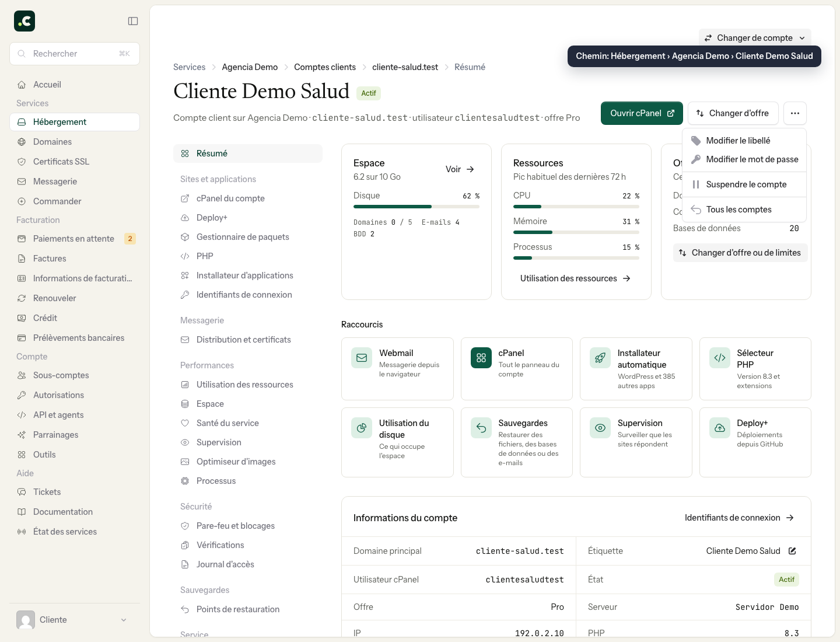This screenshot has height=642, width=840.
Task: Open Sous-comptes in the sidebar
Action: coord(75,375)
